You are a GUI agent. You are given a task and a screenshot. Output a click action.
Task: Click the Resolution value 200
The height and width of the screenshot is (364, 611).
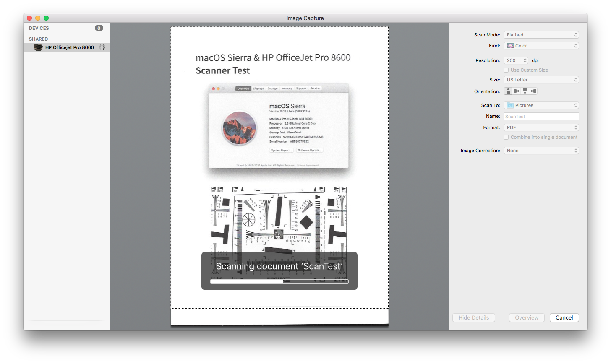512,60
